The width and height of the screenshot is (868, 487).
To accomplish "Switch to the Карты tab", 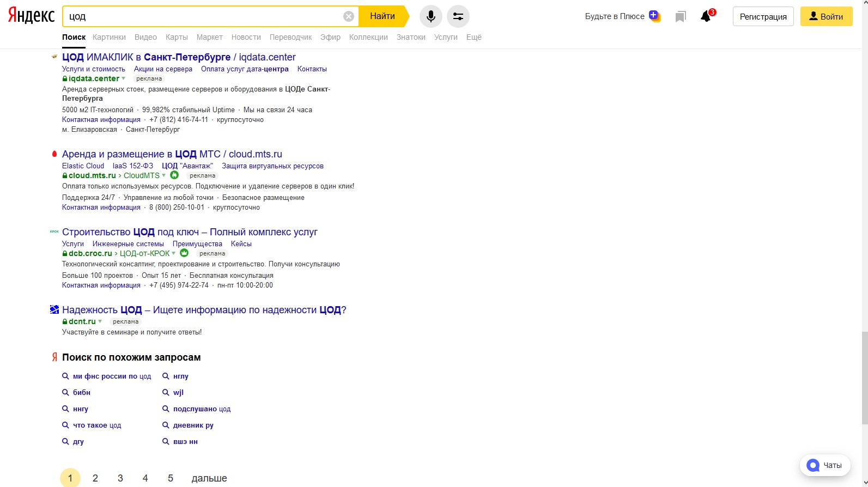I will [177, 37].
